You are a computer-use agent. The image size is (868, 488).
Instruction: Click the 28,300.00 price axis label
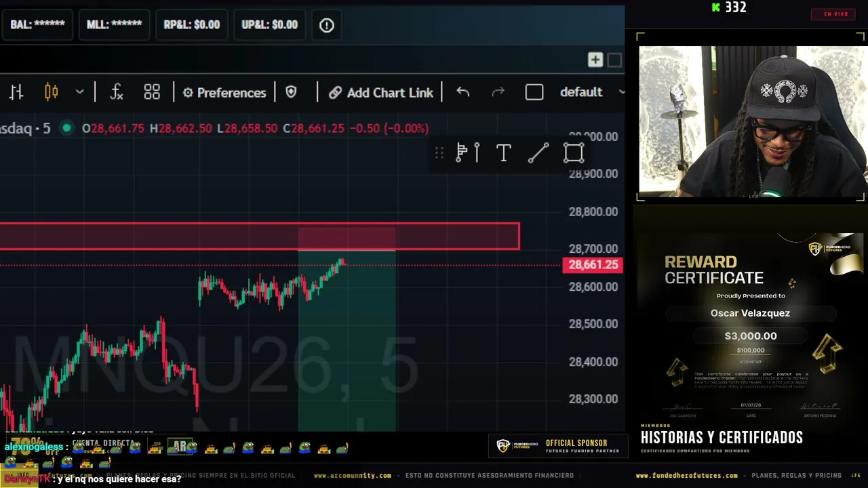coord(593,399)
